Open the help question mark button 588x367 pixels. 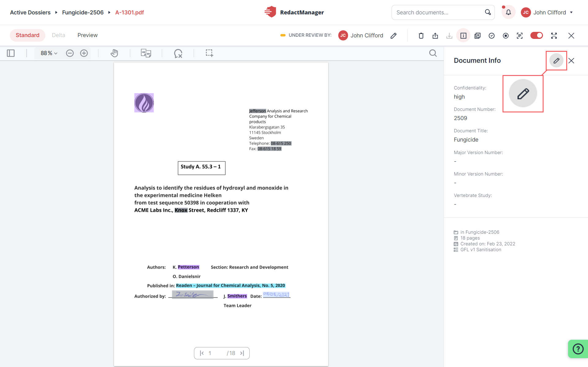pos(578,349)
